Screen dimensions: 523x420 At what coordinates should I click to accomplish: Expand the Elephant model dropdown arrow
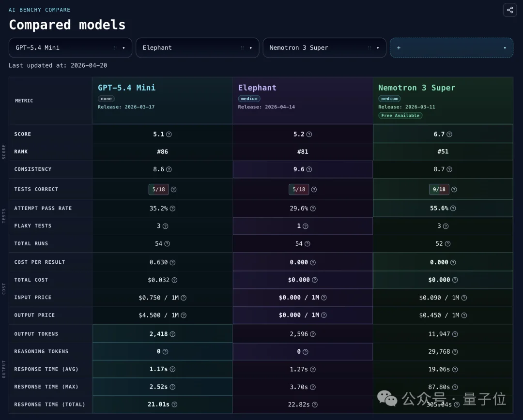250,48
